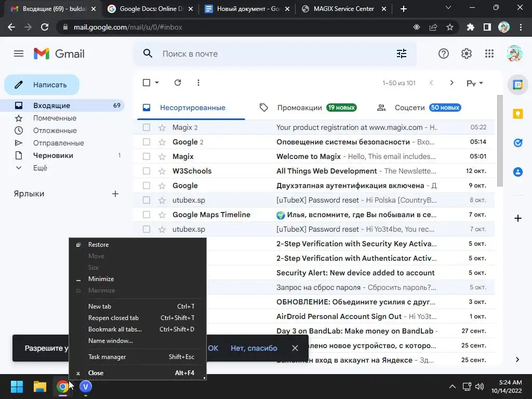Image resolution: width=532 pixels, height=399 pixels.
Task: Accept notification prompt with OK
Action: point(213,348)
